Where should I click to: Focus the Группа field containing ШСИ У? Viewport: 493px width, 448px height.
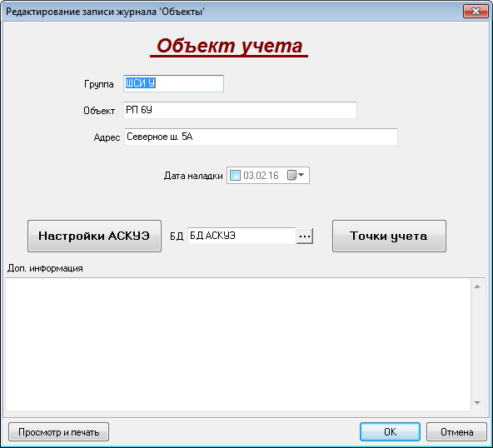[x=173, y=83]
